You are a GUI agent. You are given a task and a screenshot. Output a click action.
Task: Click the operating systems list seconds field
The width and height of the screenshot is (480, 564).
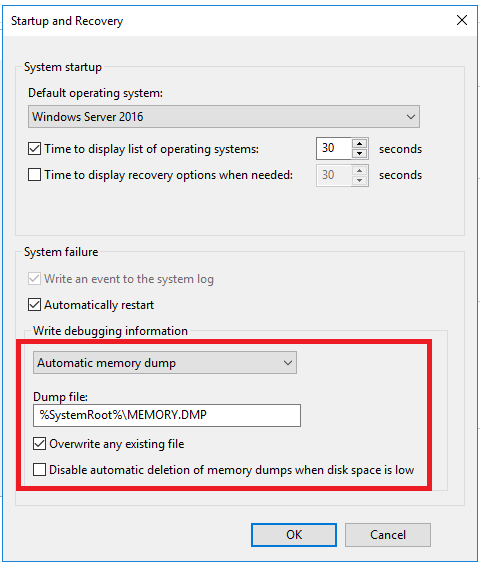point(334,148)
